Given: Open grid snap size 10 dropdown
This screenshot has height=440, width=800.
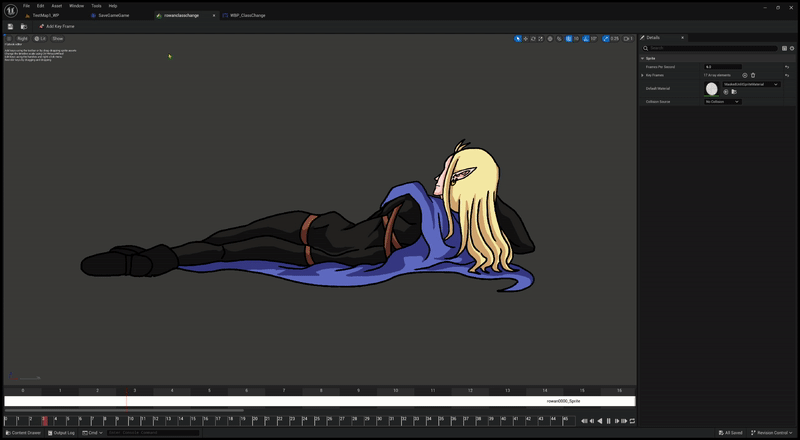Looking at the screenshot, I should (x=577, y=39).
